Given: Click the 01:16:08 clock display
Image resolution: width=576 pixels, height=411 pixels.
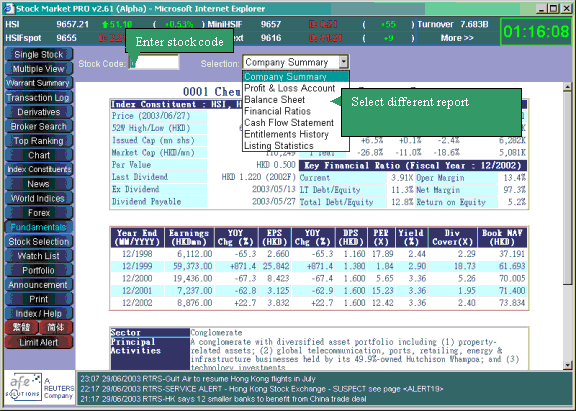Looking at the screenshot, I should click(x=536, y=32).
